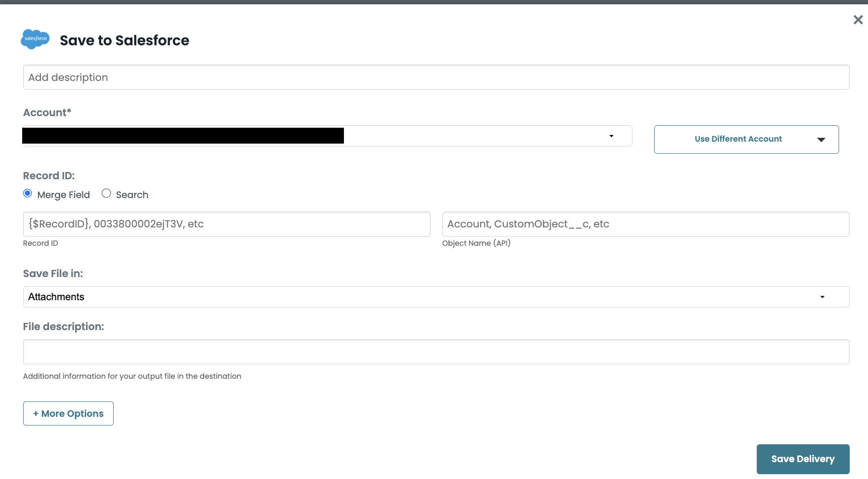Viewport: 868px width, 479px height.
Task: Focus the Object Name (API) input
Action: click(x=645, y=224)
